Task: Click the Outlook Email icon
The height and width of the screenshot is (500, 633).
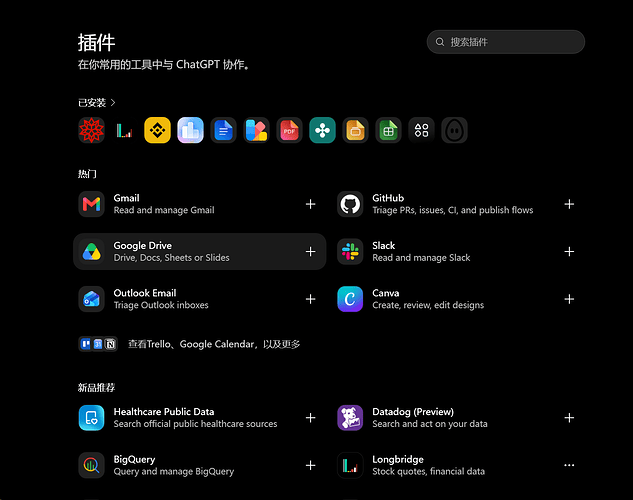Action: tap(92, 299)
